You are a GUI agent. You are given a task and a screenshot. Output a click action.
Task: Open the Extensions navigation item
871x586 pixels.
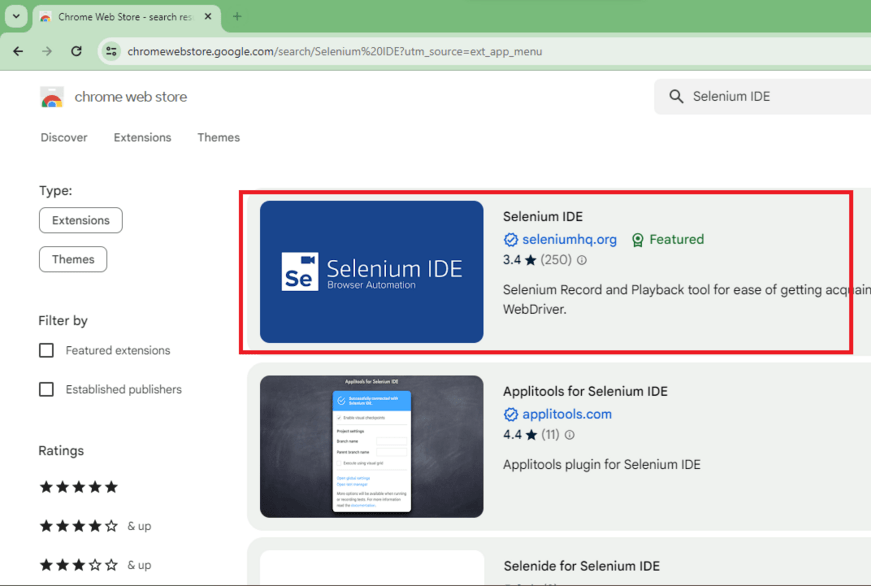click(x=142, y=138)
